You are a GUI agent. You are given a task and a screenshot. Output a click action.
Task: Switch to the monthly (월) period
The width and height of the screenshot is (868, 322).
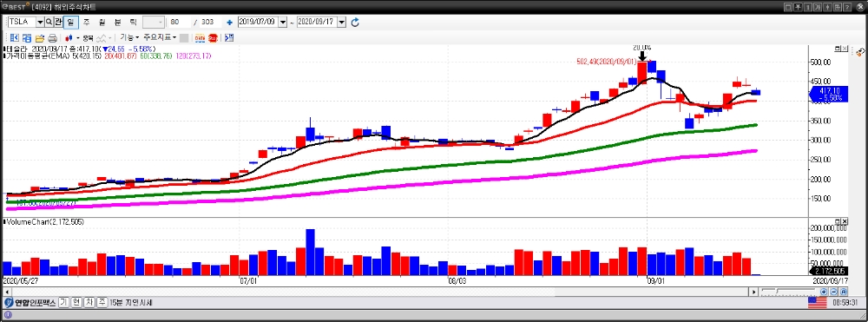(102, 22)
